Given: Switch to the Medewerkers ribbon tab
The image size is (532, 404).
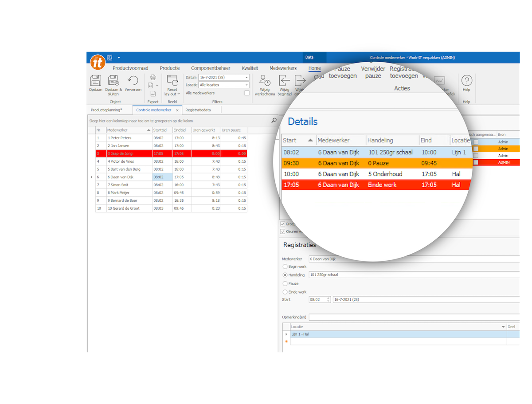Looking at the screenshot, I should click(x=283, y=68).
